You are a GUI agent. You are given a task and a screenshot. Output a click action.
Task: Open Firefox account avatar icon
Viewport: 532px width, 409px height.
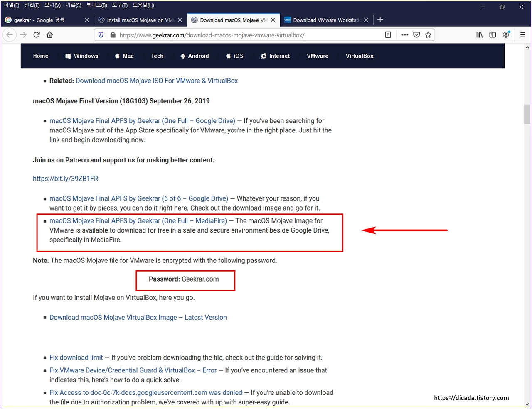coord(506,35)
